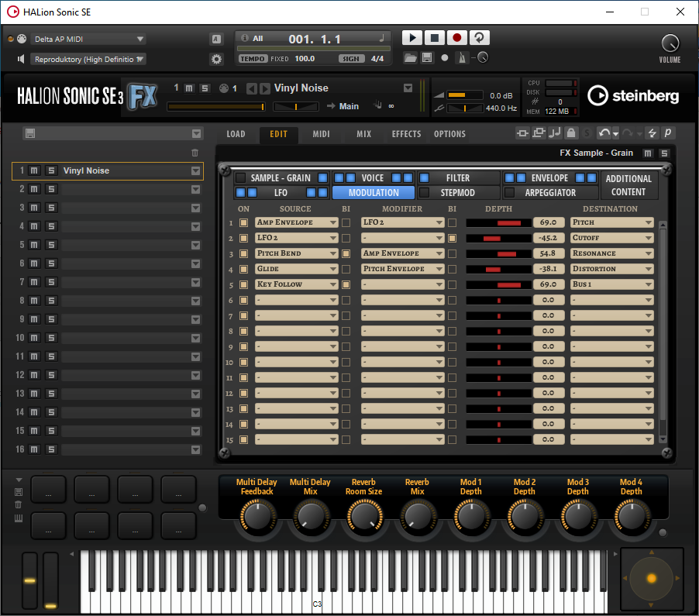Click the Main output routing label
This screenshot has width=699, height=616.
coord(349,106)
